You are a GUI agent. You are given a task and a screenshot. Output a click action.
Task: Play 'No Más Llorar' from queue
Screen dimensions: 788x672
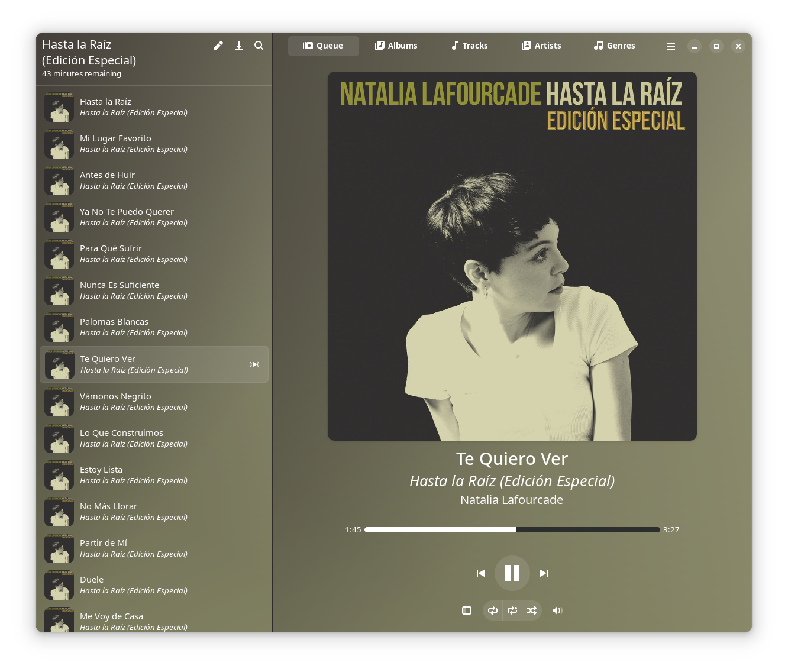(x=154, y=512)
